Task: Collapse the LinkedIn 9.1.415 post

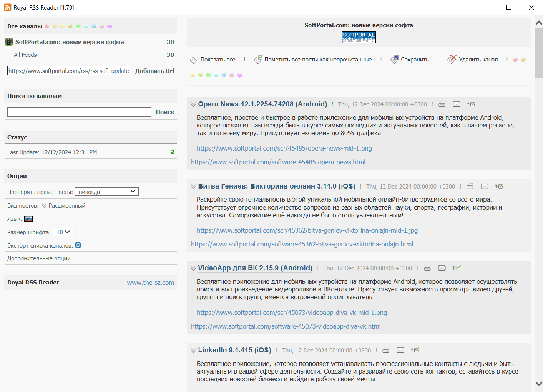Action: point(193,351)
